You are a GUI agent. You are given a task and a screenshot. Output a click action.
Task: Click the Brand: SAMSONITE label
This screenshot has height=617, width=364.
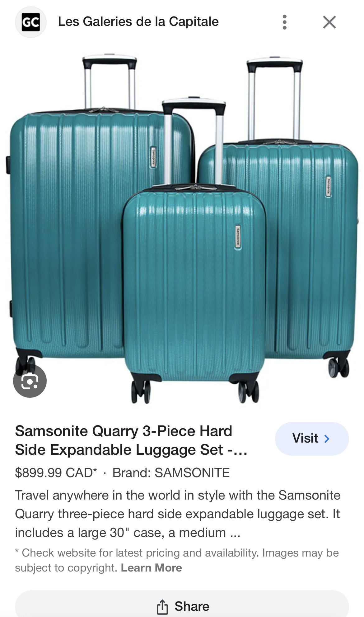click(x=171, y=473)
